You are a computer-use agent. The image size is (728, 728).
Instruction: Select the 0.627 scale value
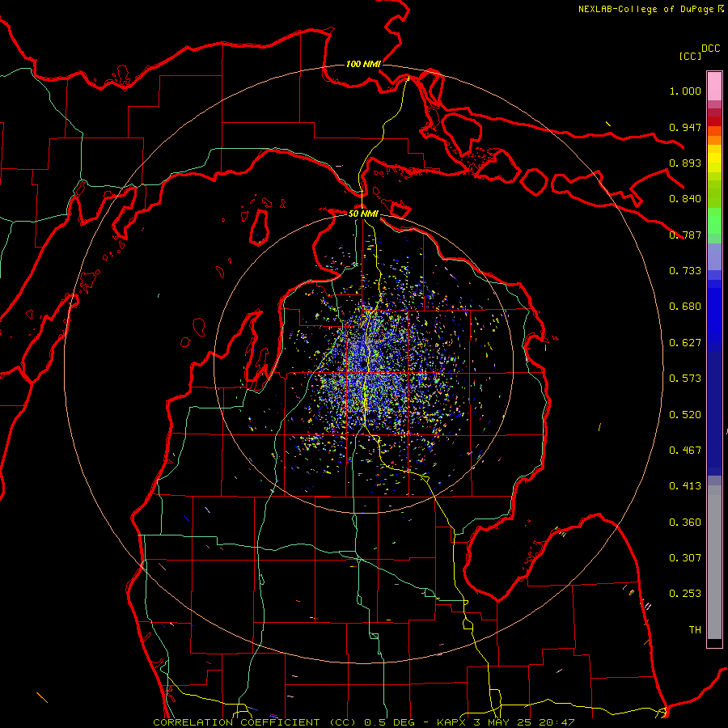click(x=685, y=343)
